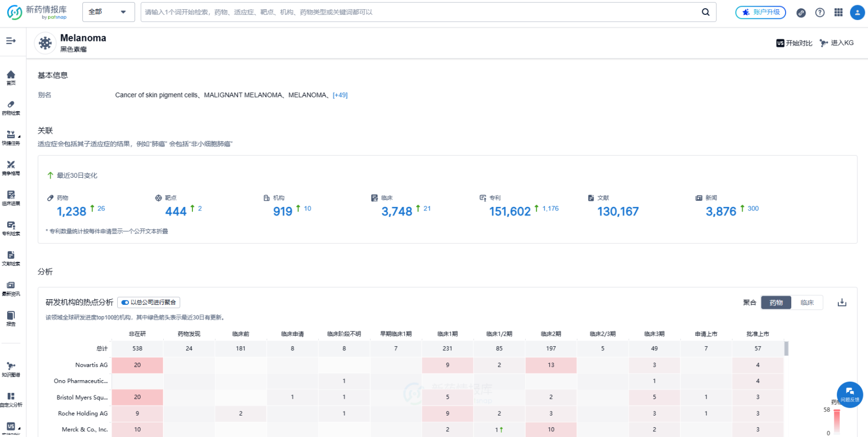Expand the left sidebar menu
The image size is (868, 437).
pos(11,40)
